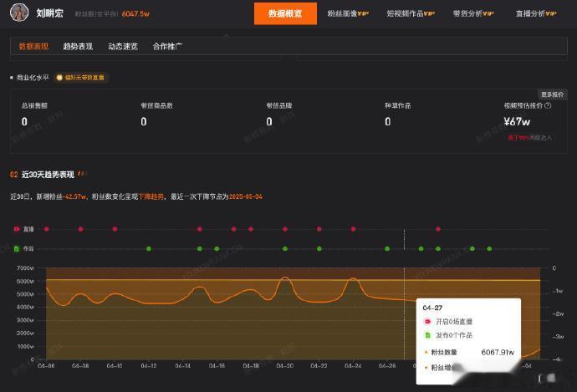Viewport: 577px width, 392px height.
Task: Click the 直播 dot above 04-24
Action: click(353, 229)
